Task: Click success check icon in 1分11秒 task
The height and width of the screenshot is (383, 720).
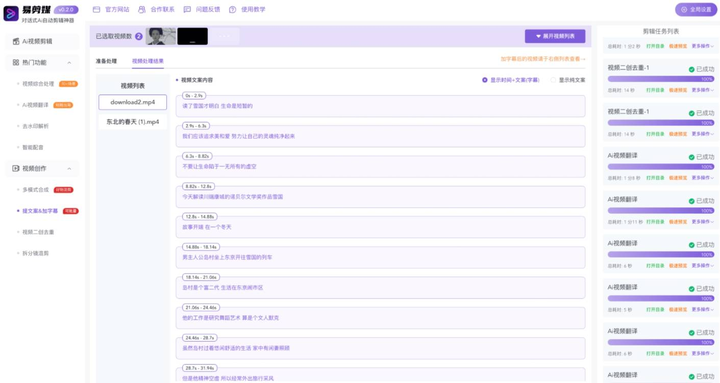Action: (692, 201)
